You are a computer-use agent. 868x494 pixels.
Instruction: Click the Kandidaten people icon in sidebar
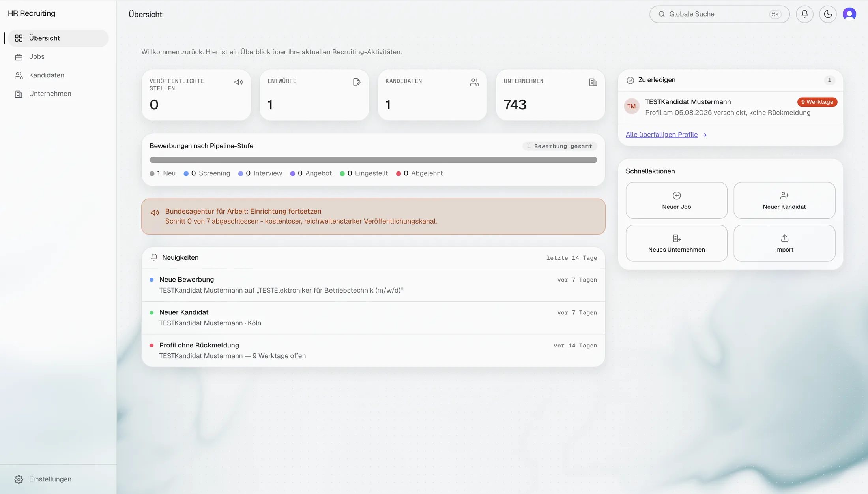coord(19,75)
